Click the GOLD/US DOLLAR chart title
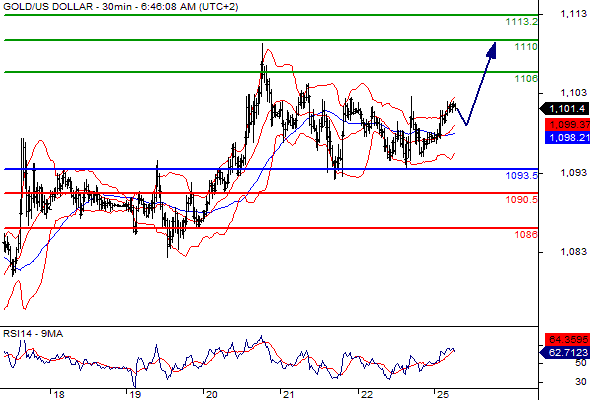Viewport: 590px width, 400px height. coord(48,7)
